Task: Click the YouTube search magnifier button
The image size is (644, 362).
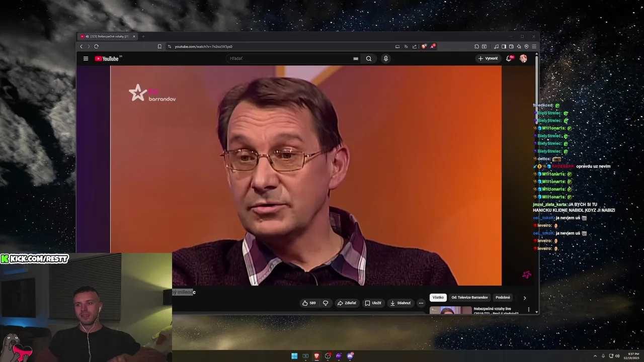Action: pyautogui.click(x=369, y=58)
